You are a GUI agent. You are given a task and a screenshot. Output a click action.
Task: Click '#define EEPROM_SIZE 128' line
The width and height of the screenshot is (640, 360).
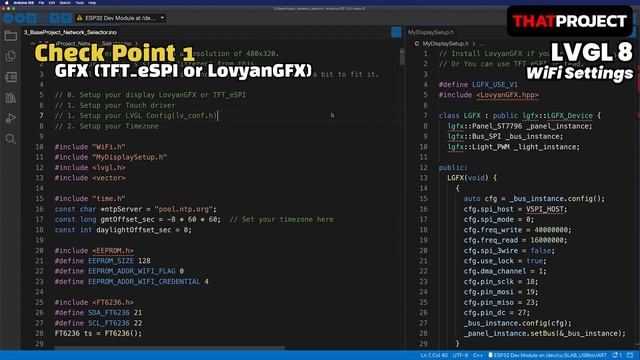102,261
